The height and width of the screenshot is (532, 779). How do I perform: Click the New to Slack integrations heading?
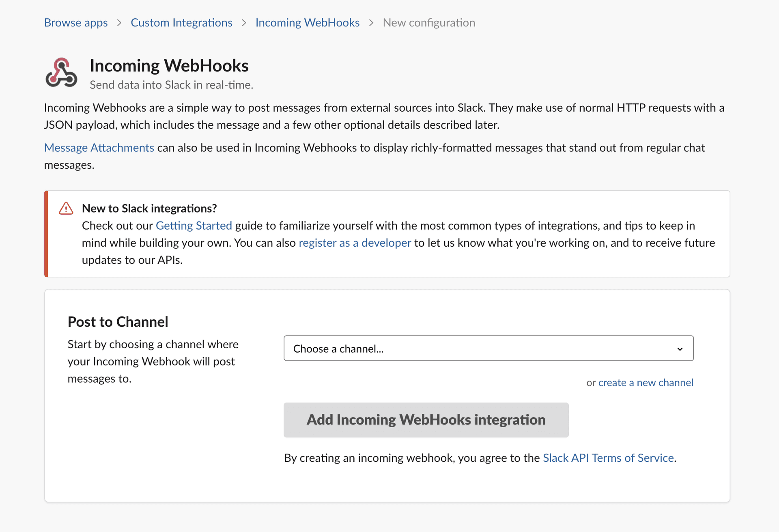149,209
